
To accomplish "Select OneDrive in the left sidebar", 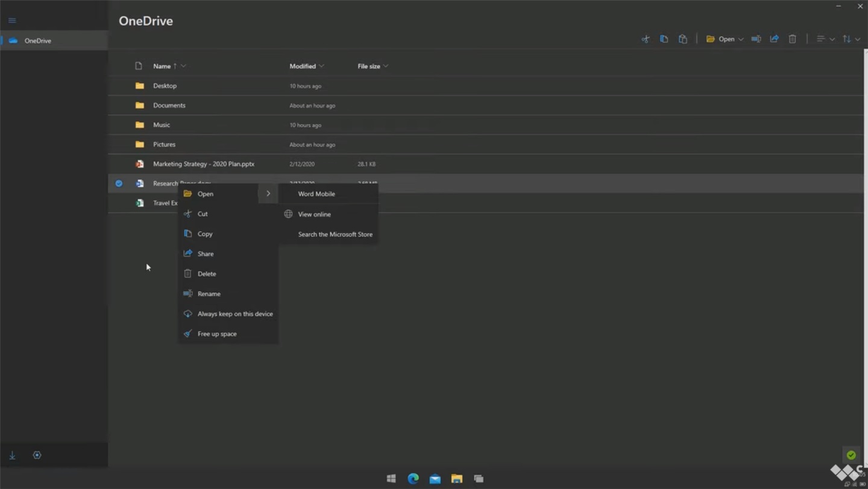I will 54,40.
